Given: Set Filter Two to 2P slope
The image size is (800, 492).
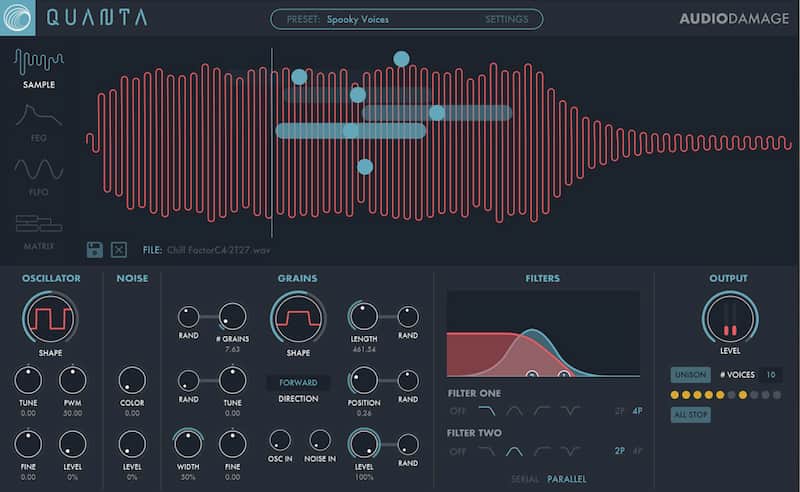Looking at the screenshot, I should 620,451.
